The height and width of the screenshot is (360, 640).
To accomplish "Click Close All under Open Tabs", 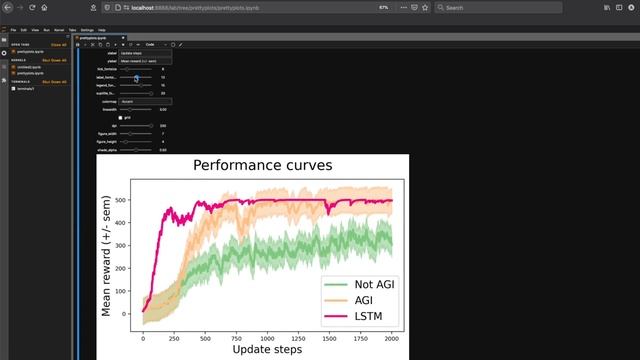I will tap(59, 44).
